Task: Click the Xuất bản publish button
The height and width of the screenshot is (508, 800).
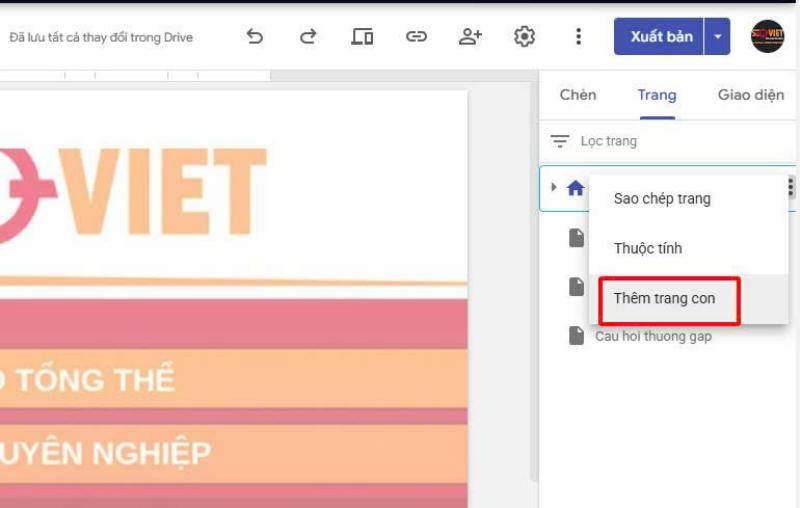Action: point(659,36)
